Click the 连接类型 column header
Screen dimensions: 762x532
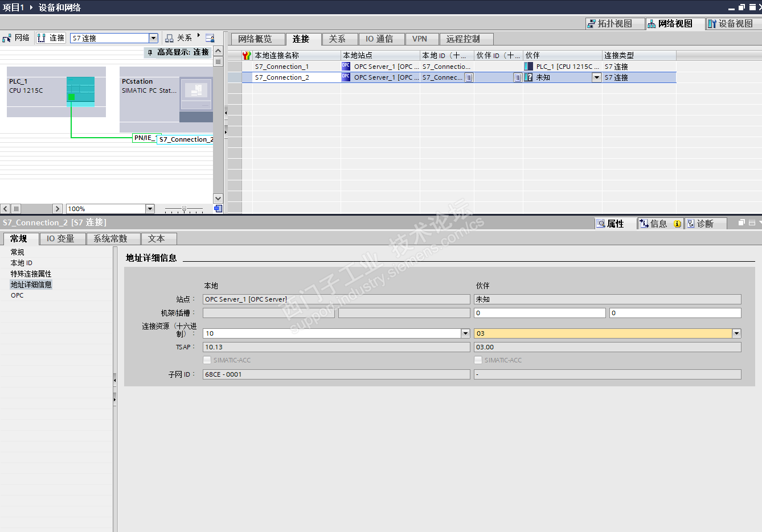639,55
